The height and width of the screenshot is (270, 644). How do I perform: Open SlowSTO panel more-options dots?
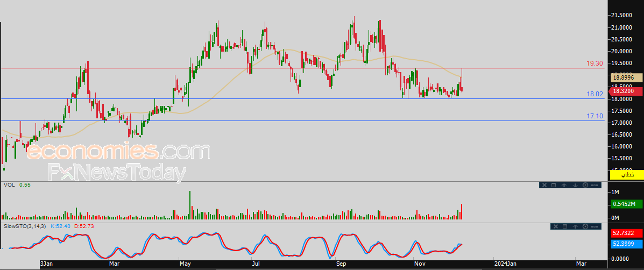[595, 226]
